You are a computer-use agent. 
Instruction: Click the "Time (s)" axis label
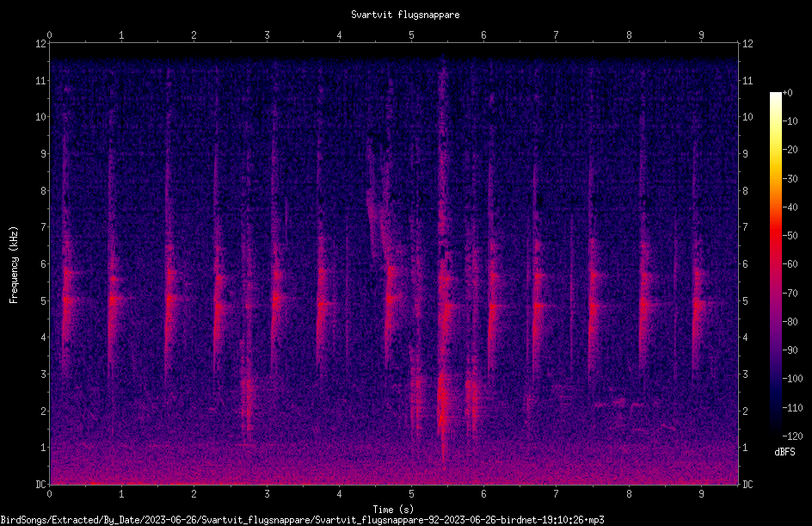tap(393, 510)
